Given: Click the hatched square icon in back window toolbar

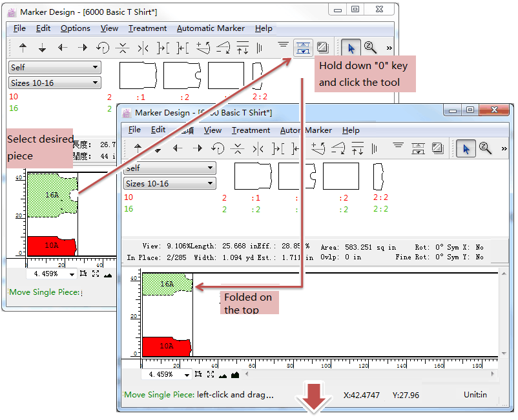Looking at the screenshot, I should pyautogui.click(x=322, y=47).
